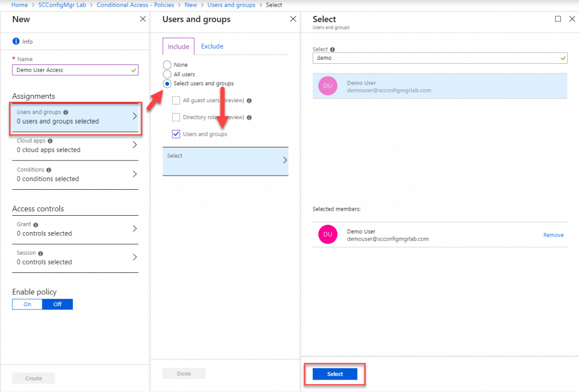
Task: Click Remove next to Demo User
Action: point(553,234)
